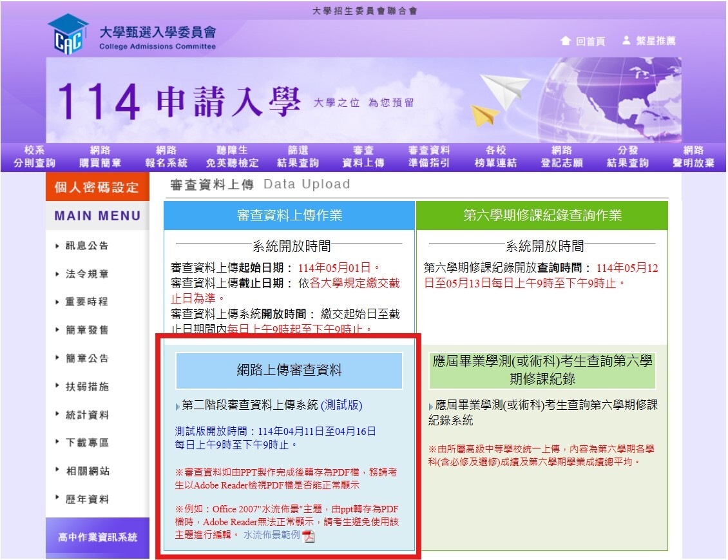
Task: Open 網路報名系統 in the navigation bar
Action: [166, 157]
